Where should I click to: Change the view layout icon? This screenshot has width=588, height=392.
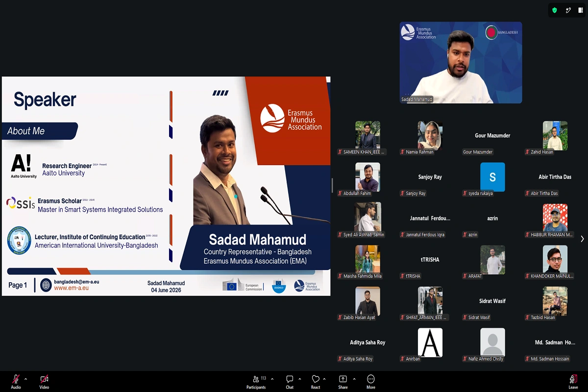point(581,10)
